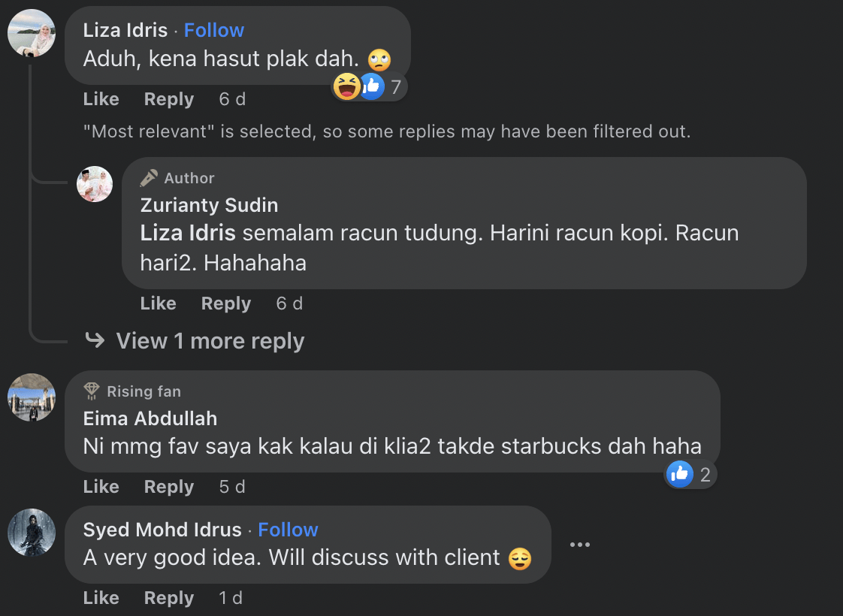Click the "6 d" timestamp on Liza's comment
The width and height of the screenshot is (843, 616).
(232, 99)
